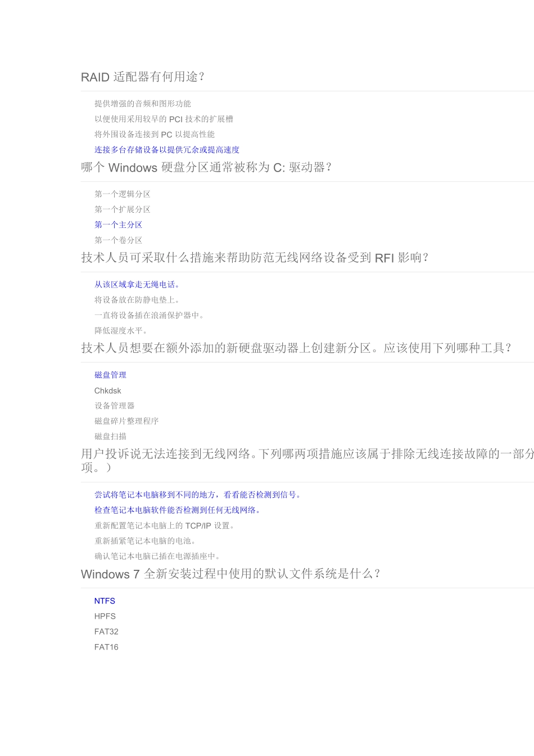Choose answer '磁盘碎片整理程序'

click(x=126, y=421)
